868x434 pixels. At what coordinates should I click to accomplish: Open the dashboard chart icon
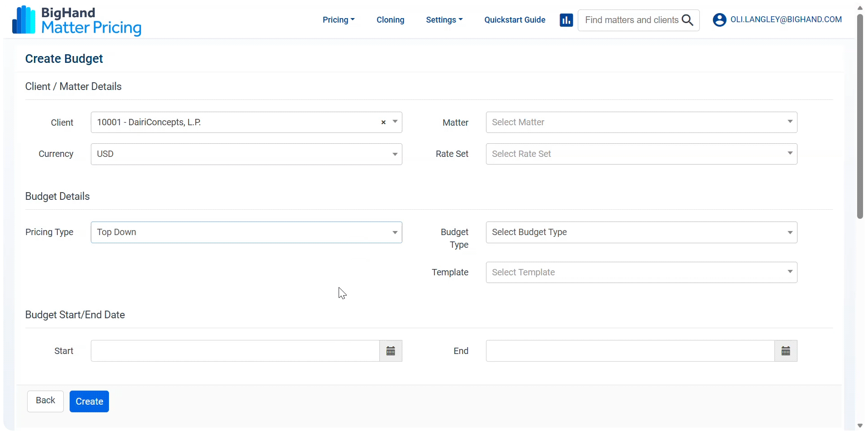click(566, 20)
